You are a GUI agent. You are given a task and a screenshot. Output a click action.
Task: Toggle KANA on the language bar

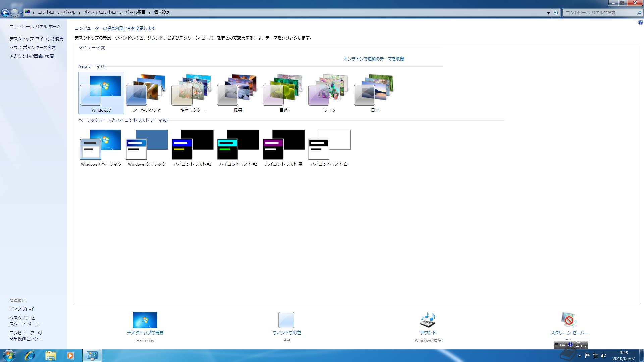[579, 346]
